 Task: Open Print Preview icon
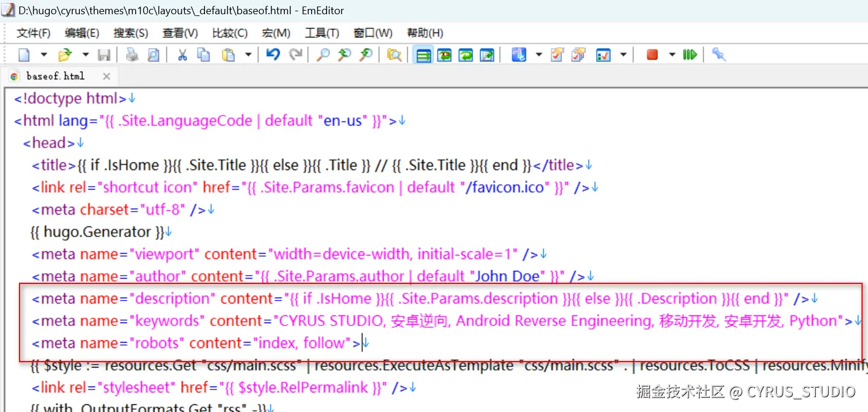point(153,55)
